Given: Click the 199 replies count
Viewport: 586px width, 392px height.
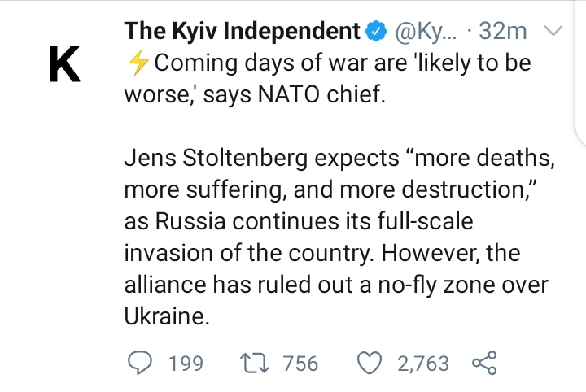Looking at the screenshot, I should [185, 363].
